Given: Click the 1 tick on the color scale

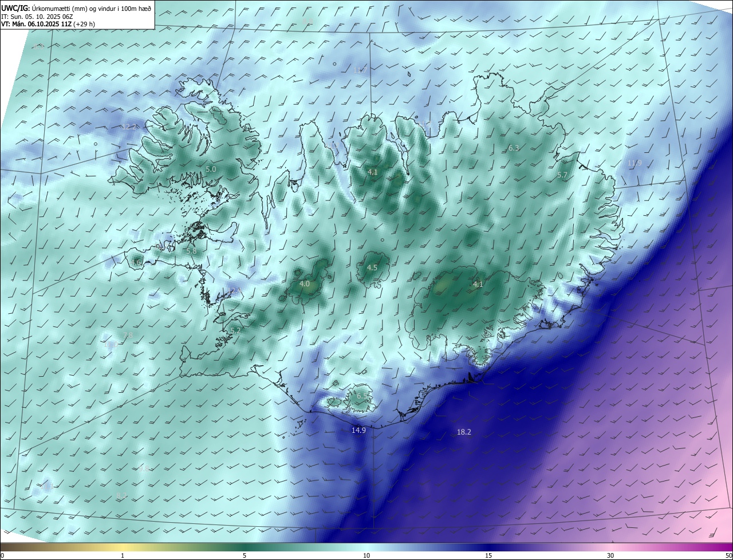Looking at the screenshot, I should pyautogui.click(x=123, y=555).
